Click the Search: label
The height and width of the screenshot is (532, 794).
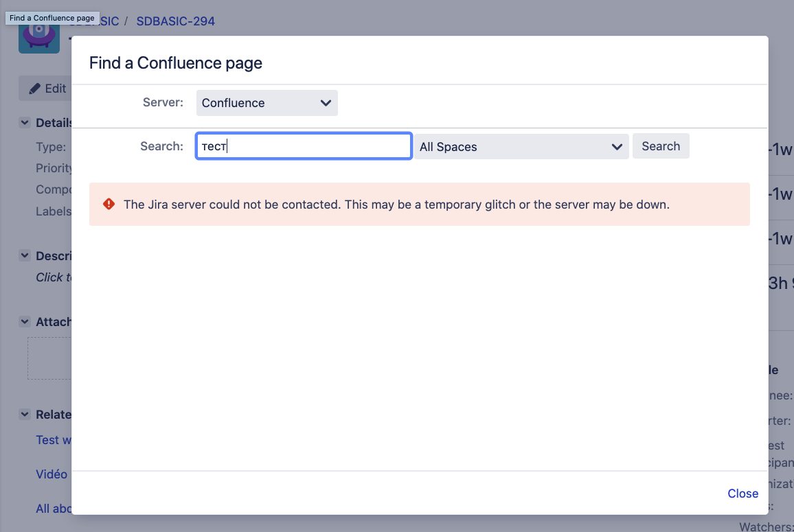coord(161,146)
